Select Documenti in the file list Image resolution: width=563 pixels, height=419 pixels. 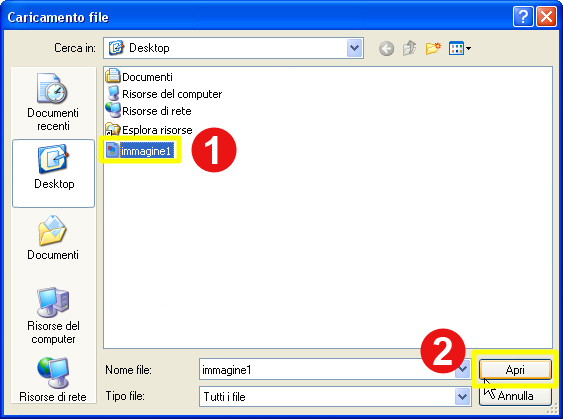point(139,76)
